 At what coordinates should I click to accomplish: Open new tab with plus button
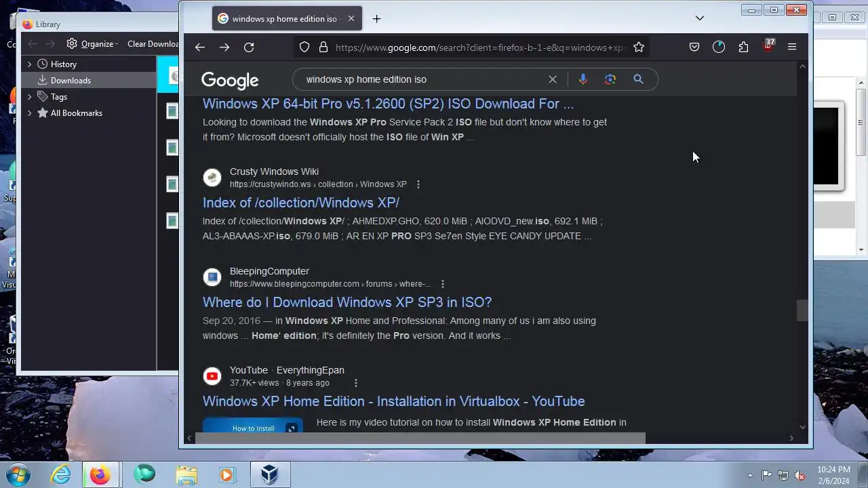tap(376, 19)
